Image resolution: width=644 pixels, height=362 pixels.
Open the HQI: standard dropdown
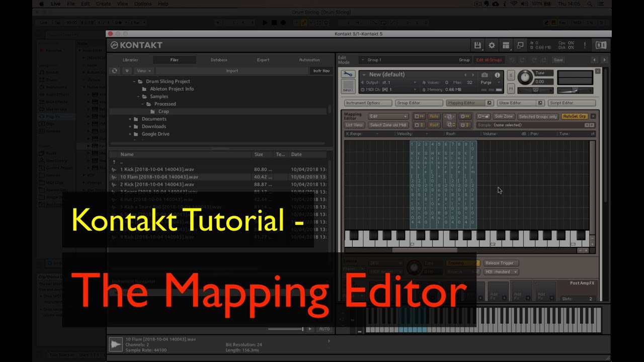point(501,271)
